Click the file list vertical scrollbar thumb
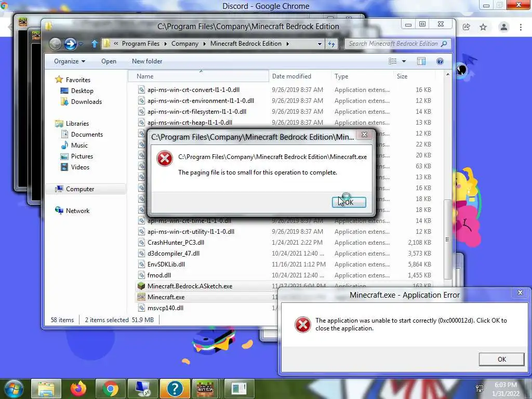This screenshot has height=399, width=532. pyautogui.click(x=447, y=239)
